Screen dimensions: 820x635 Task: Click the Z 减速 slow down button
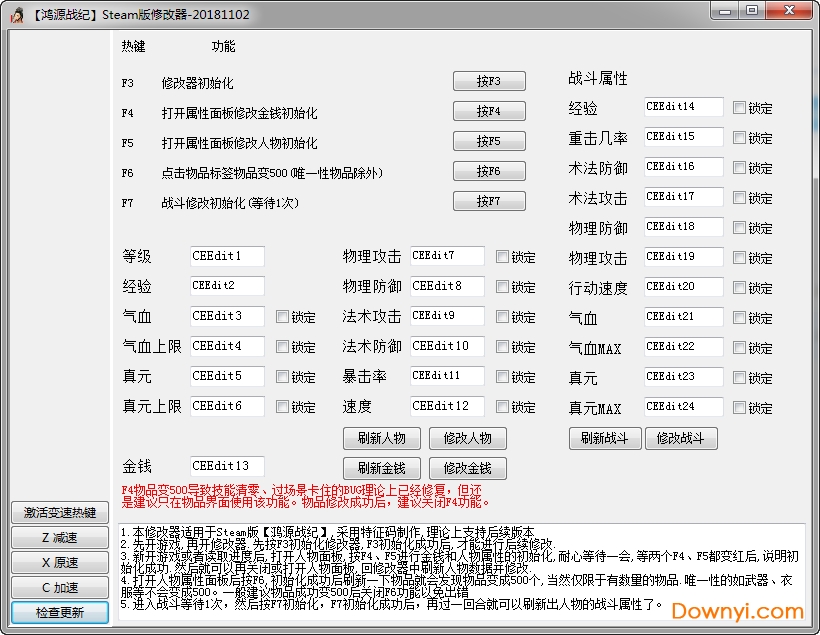[x=58, y=537]
